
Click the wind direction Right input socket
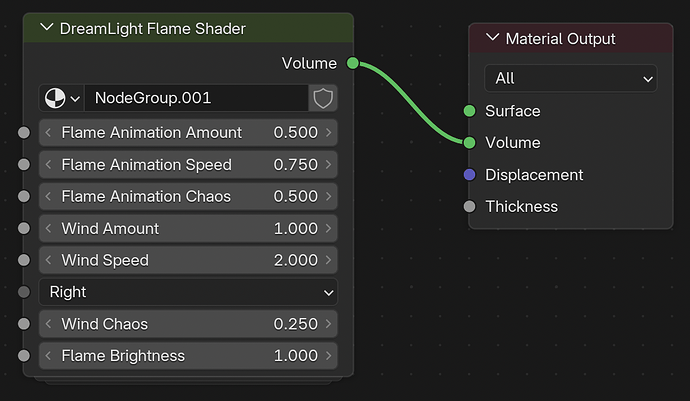(x=24, y=292)
